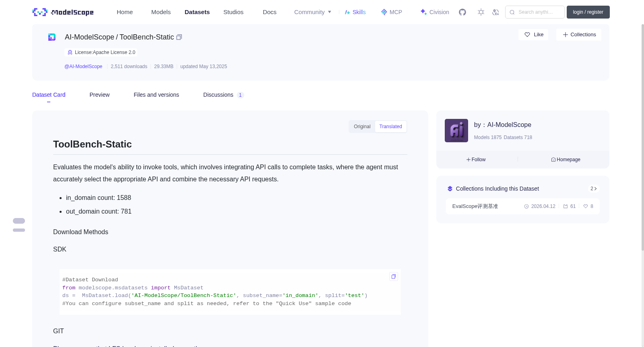Expand the Community dropdown menu
The width and height of the screenshot is (644, 347).
click(x=313, y=12)
